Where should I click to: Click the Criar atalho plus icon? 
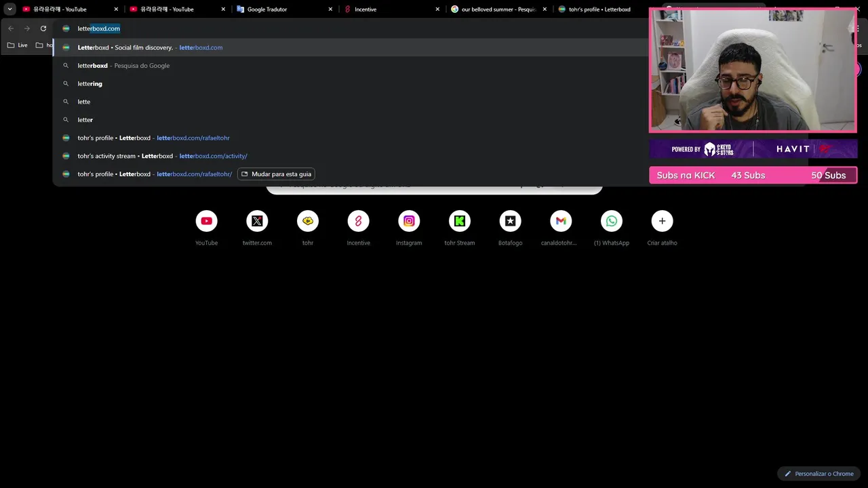(x=662, y=221)
